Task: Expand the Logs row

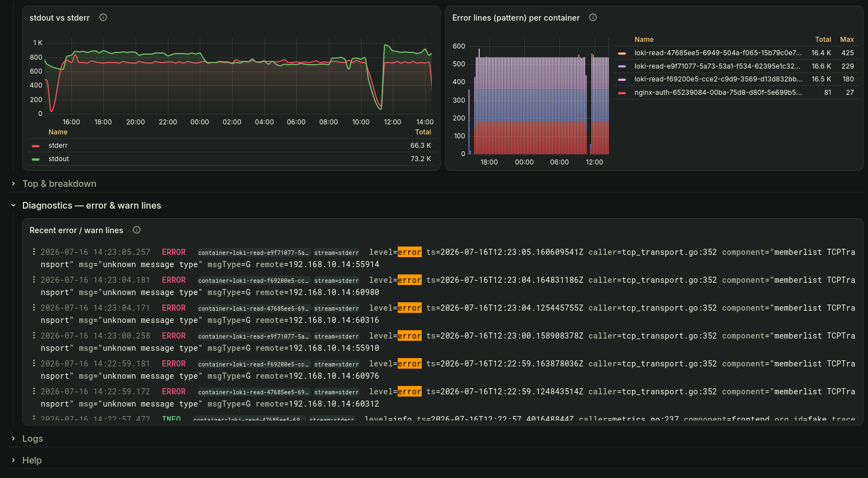Action: pos(32,438)
